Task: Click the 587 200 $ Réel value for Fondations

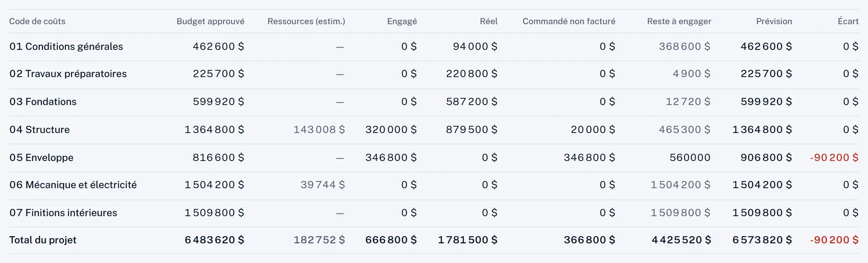Action: click(472, 102)
